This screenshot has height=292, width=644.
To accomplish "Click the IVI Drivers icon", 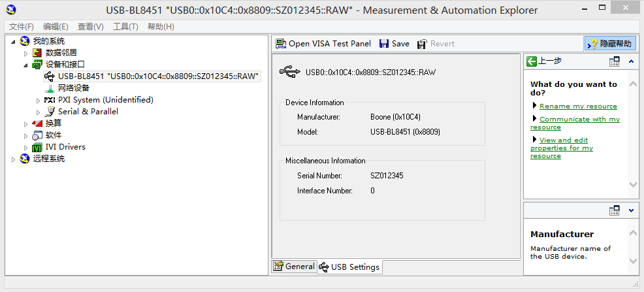I will pyautogui.click(x=37, y=147).
